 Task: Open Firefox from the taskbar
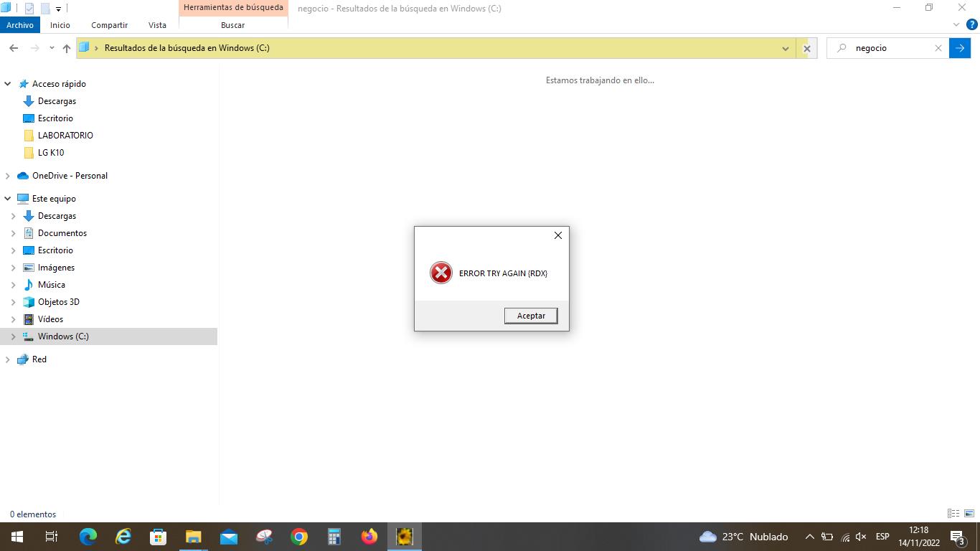tap(369, 537)
